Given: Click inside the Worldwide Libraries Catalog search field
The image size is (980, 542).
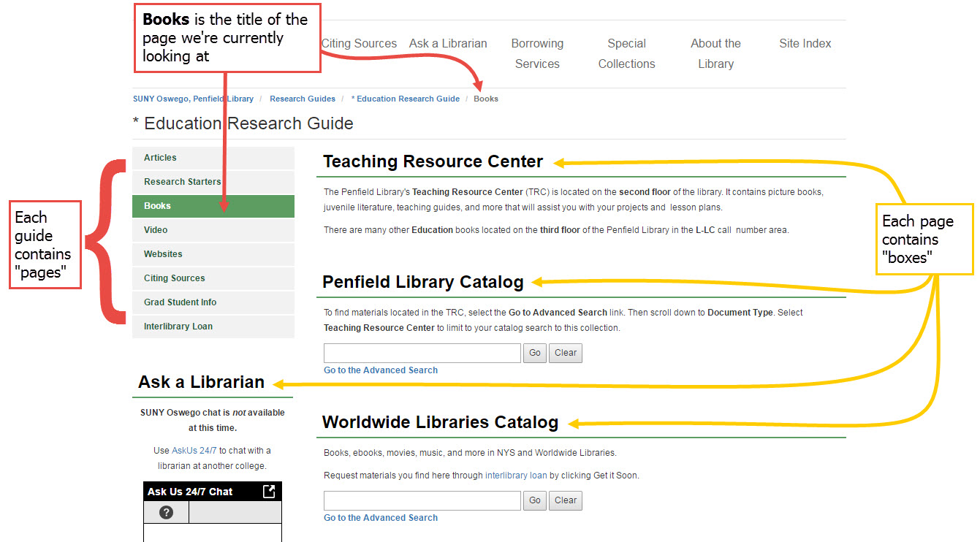Looking at the screenshot, I should tap(422, 500).
